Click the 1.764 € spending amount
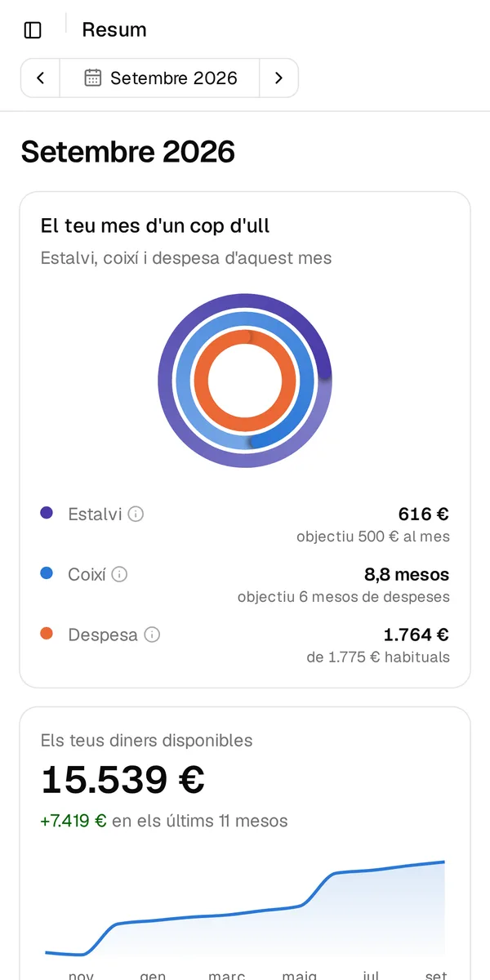The height and width of the screenshot is (980, 490). [x=416, y=635]
